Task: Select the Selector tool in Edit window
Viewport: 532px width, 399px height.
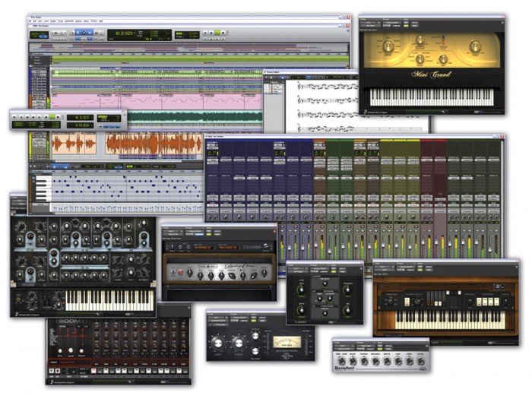Action: click(x=84, y=33)
